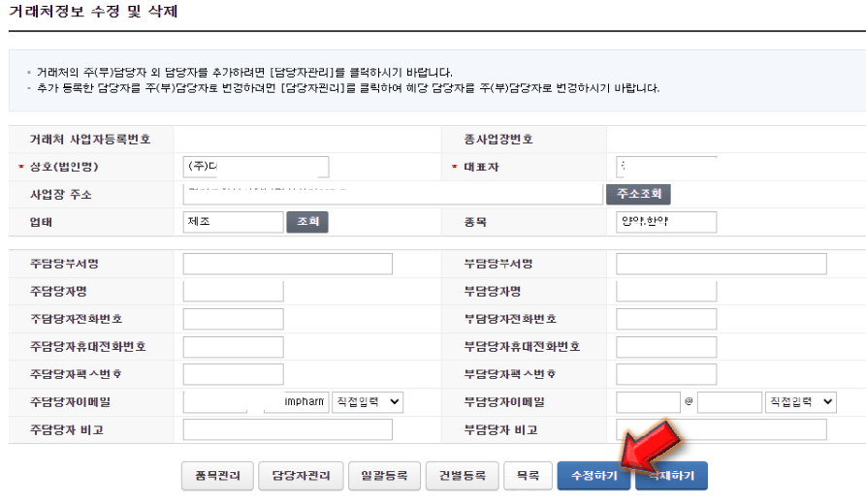
Task: Click the 부담당자전화번호 input field
Action: coord(666,319)
